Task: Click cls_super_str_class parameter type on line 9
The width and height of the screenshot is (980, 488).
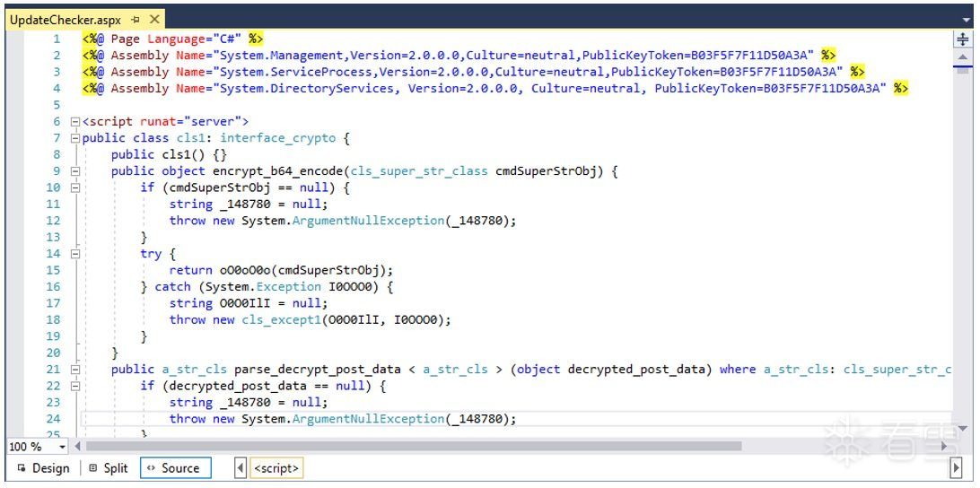Action: point(419,171)
